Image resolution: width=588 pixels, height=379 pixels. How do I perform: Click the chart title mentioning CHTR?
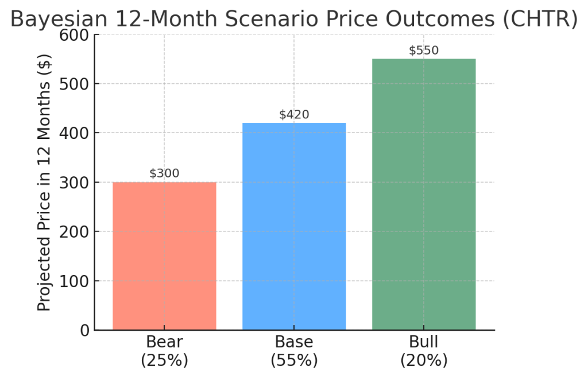coord(293,18)
